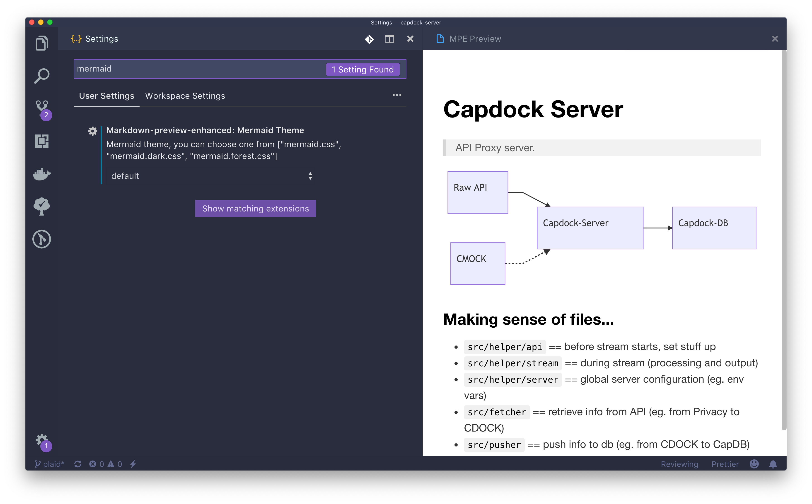Image resolution: width=812 pixels, height=504 pixels.
Task: Open the Search view in activity bar
Action: pos(42,76)
